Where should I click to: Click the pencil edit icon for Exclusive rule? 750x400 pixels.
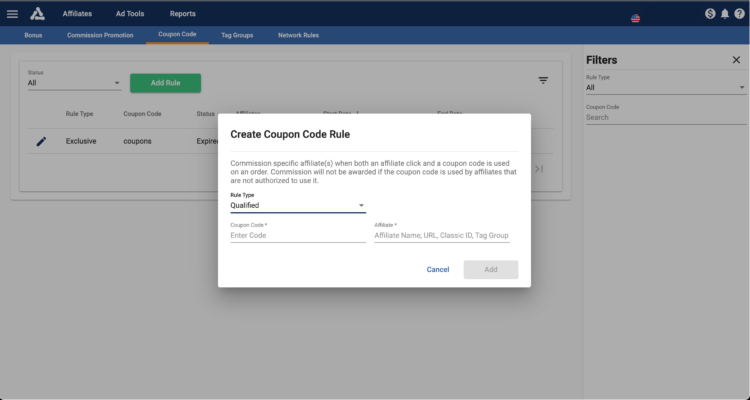coord(41,141)
